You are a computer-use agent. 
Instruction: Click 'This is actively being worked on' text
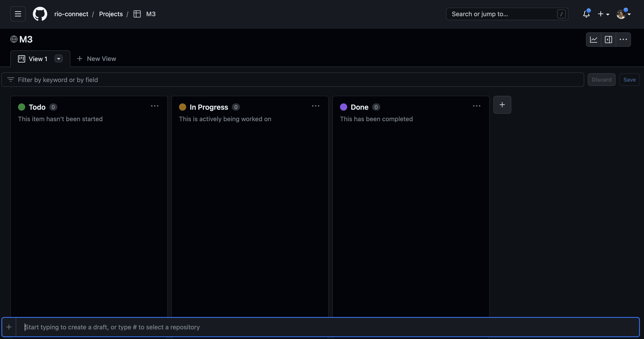pos(225,119)
